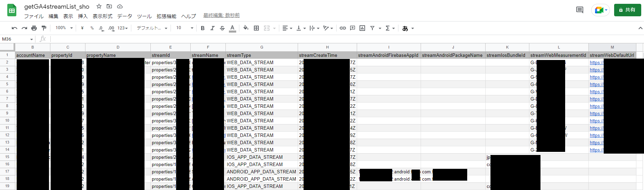Open the 編集 menu
Viewport: 644px width, 190px height.
pyautogui.click(x=53, y=16)
